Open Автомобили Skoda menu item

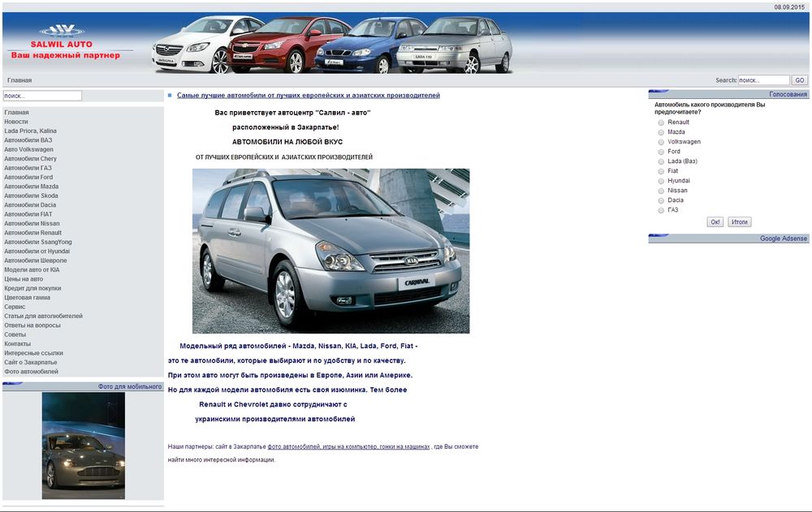31,196
